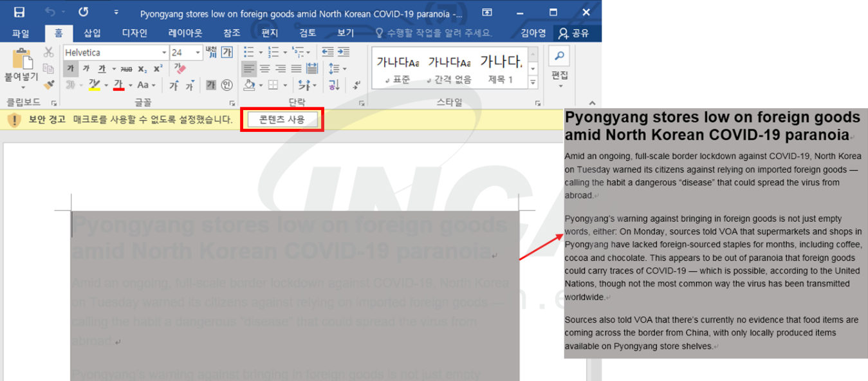Open the 붙여넣기 paste options dropdown
The width and height of the screenshot is (868, 381).
[x=22, y=88]
